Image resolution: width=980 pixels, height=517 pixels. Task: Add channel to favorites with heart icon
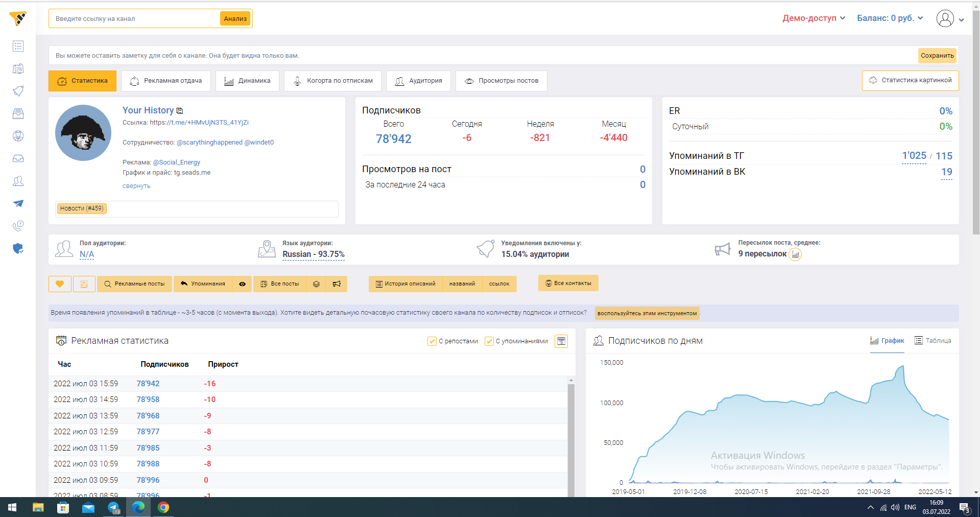(x=60, y=284)
